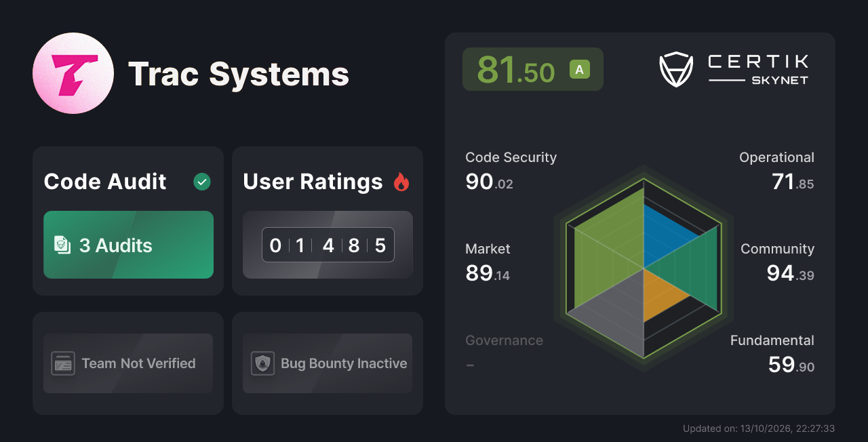Click the Fundamental score 59.90
The width and height of the screenshot is (868, 442).
pyautogui.click(x=791, y=365)
